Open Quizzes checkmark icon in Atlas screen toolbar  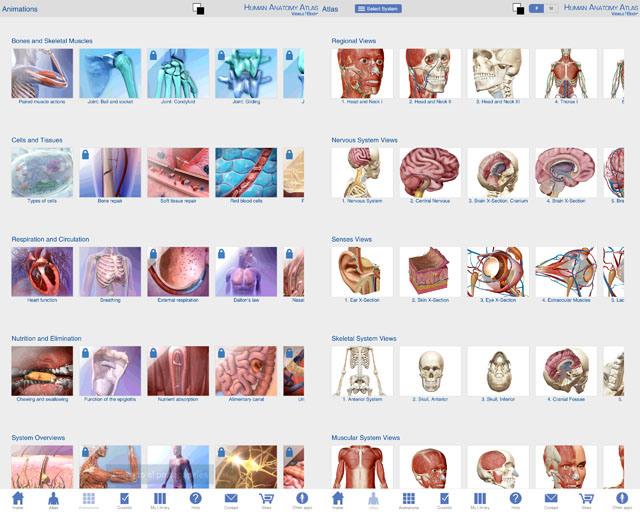point(444,499)
